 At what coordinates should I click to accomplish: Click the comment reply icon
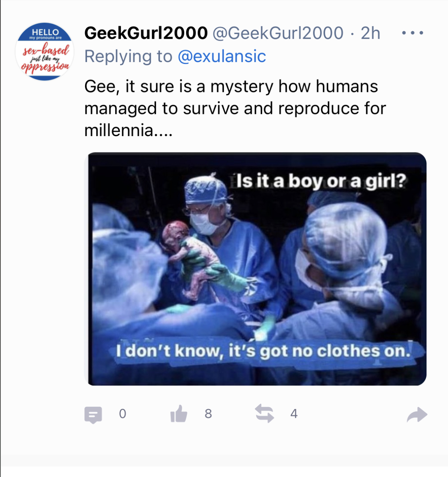pyautogui.click(x=93, y=415)
